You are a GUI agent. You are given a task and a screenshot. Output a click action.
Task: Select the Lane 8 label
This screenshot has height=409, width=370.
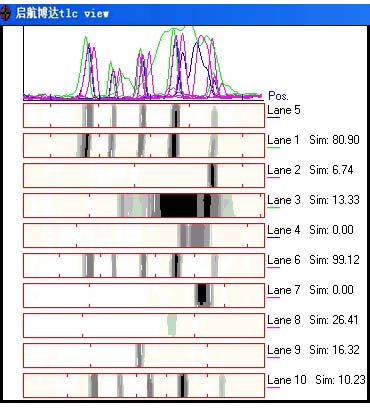284,320
